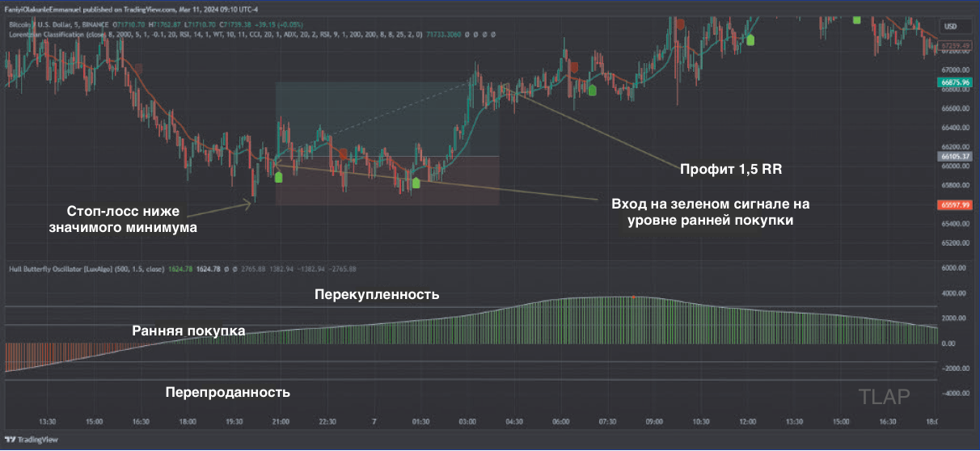Image resolution: width=980 pixels, height=451 pixels.
Task: Click the 67000.00 price axis label
Action: coord(955,70)
